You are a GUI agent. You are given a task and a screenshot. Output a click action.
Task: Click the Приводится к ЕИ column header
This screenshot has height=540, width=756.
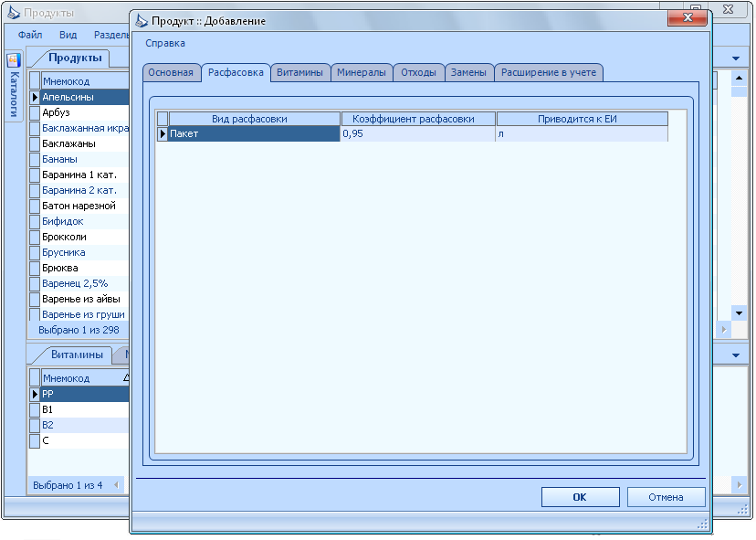click(x=582, y=119)
